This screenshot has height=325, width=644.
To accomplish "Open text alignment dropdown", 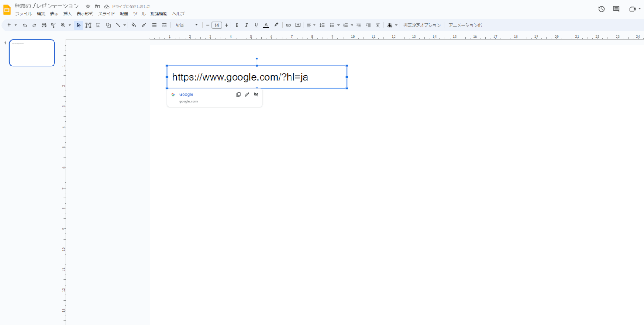I will click(311, 25).
